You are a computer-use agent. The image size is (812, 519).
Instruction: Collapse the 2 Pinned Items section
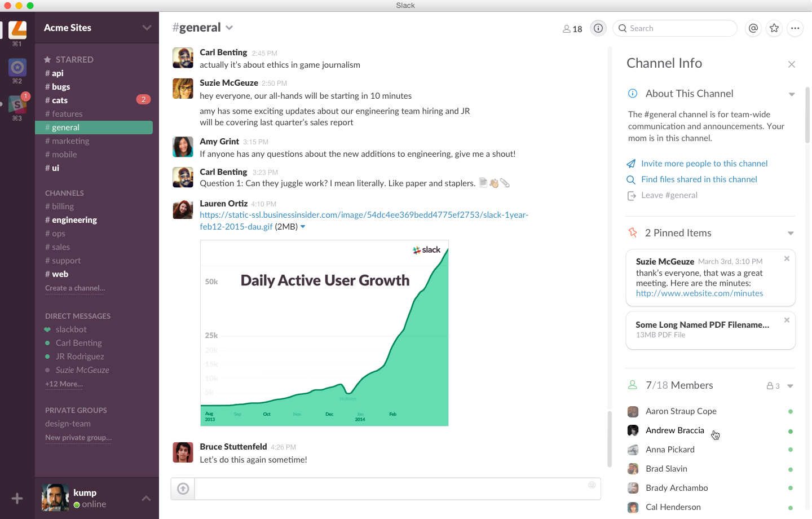[x=791, y=233]
